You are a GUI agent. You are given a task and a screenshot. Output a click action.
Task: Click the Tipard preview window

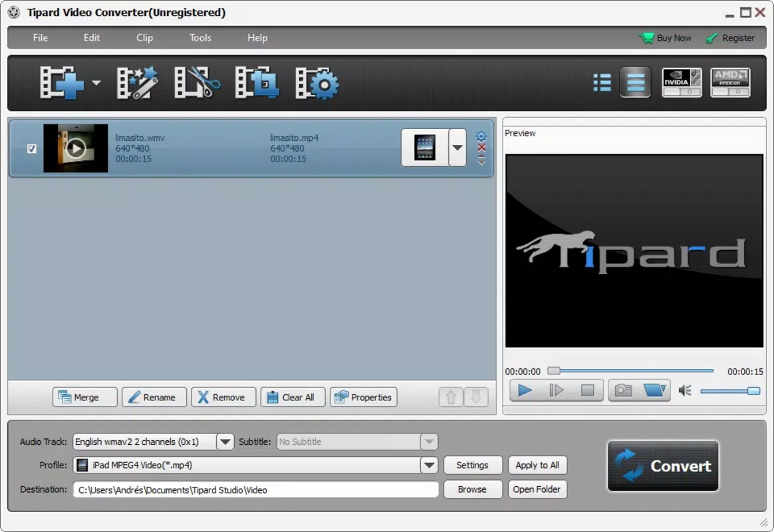[634, 251]
